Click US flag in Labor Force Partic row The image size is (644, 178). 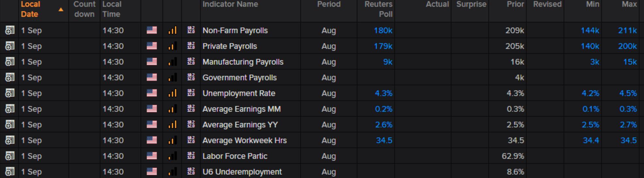[x=152, y=156]
